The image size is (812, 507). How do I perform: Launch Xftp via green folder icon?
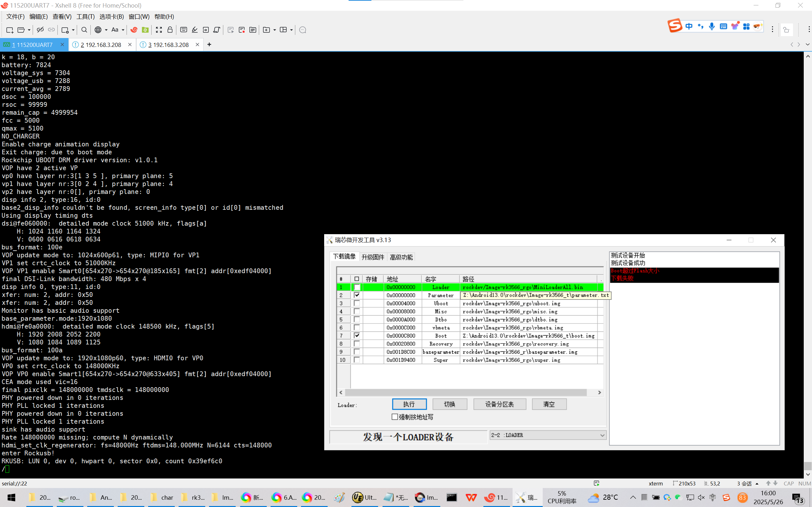pyautogui.click(x=145, y=30)
